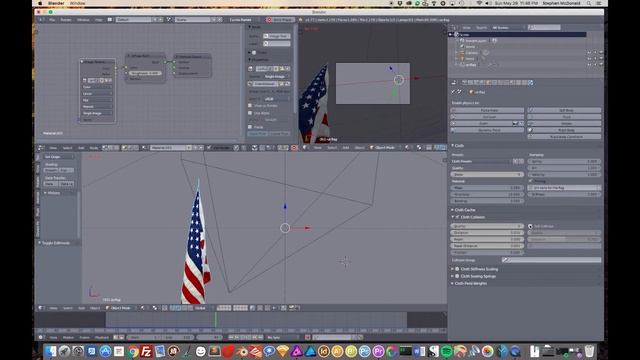Open Node menu in node editor header
Image resolution: width=640 pixels, height=360 pixels.
(x=93, y=148)
